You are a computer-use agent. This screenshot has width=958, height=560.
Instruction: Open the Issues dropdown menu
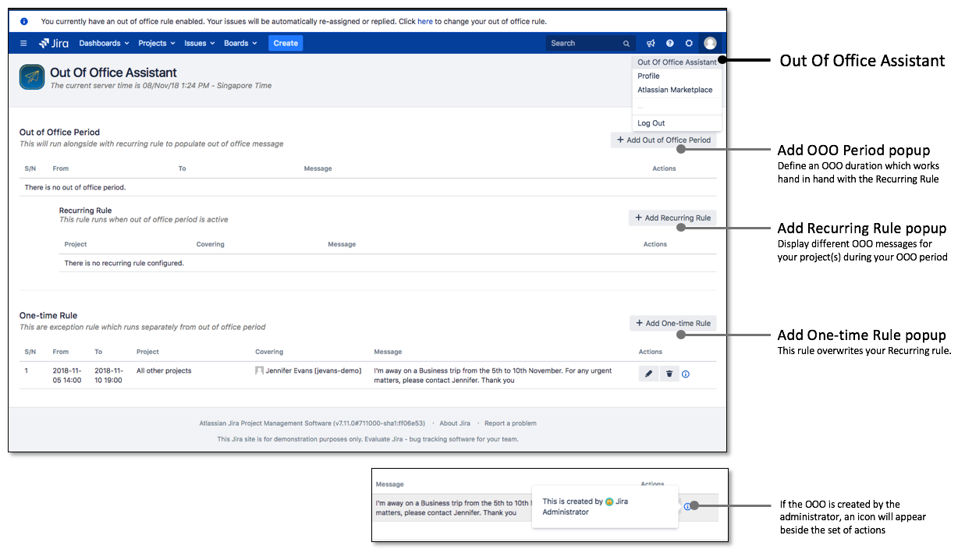(199, 44)
